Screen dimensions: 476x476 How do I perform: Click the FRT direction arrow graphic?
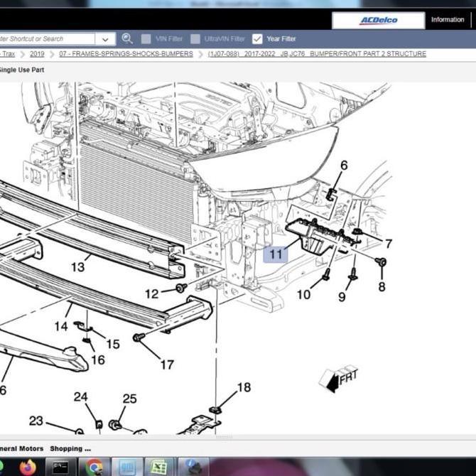pos(338,379)
